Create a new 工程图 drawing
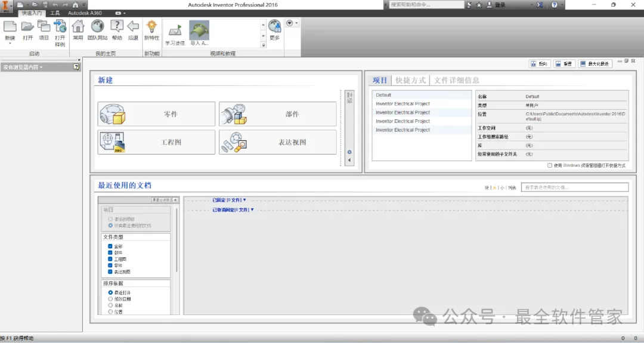 [156, 142]
